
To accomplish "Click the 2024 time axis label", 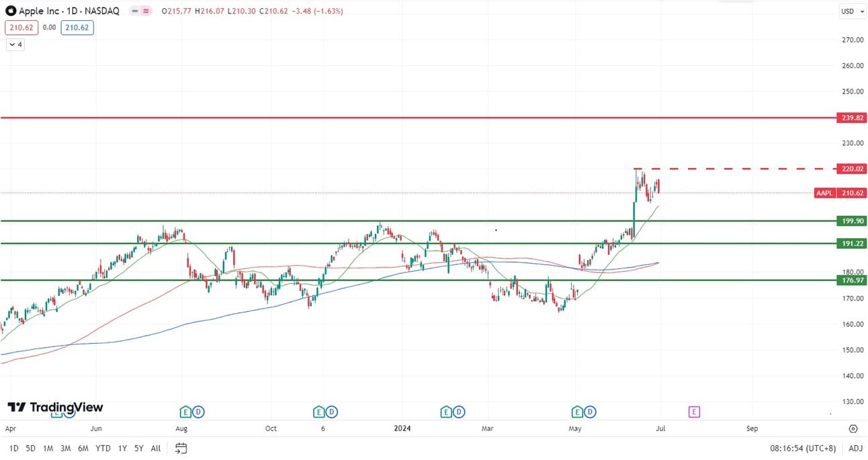I will (402, 428).
